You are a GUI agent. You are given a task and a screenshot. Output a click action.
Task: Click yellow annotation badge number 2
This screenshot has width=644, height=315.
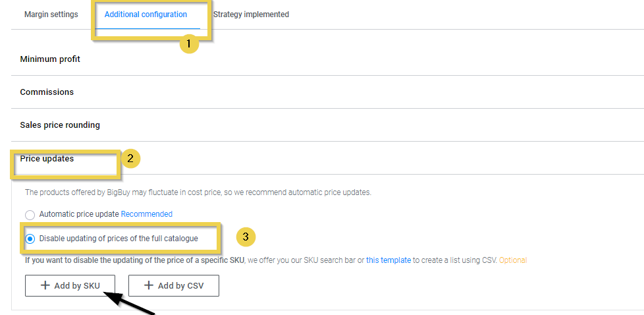click(x=130, y=158)
